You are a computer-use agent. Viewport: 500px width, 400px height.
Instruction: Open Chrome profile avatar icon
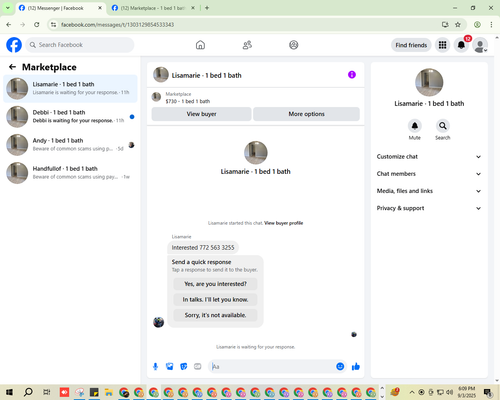[477, 25]
